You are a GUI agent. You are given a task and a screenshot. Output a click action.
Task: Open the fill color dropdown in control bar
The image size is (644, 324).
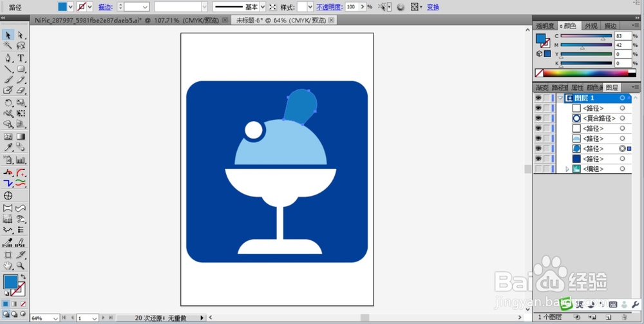click(70, 7)
